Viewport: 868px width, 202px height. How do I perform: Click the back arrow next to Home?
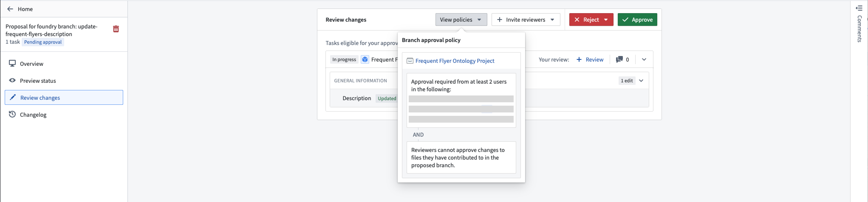(10, 9)
